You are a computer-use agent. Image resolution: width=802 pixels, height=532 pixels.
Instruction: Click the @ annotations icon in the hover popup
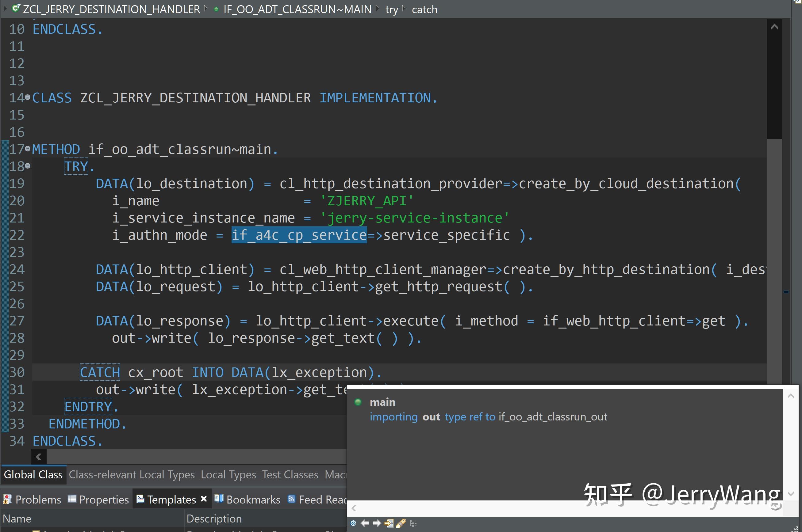353,523
